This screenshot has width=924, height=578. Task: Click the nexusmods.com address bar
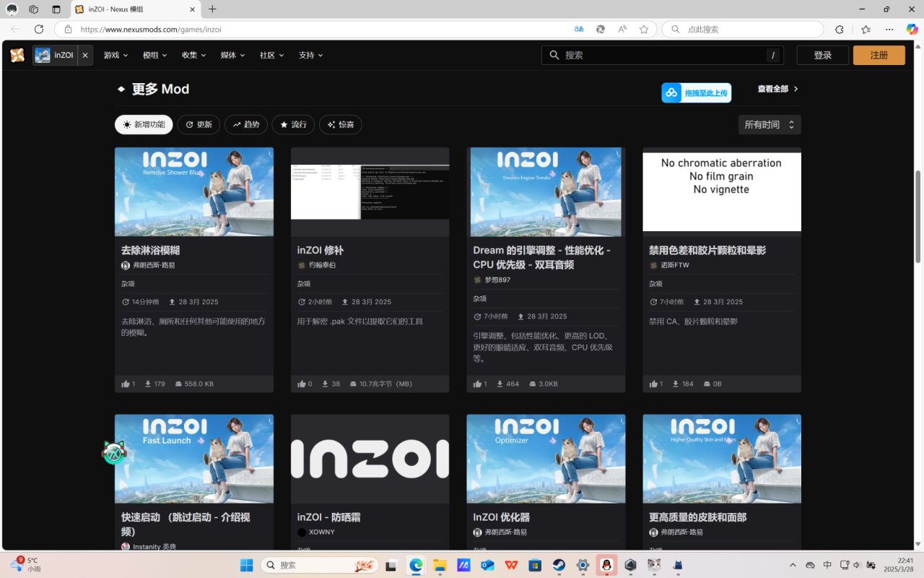click(318, 30)
